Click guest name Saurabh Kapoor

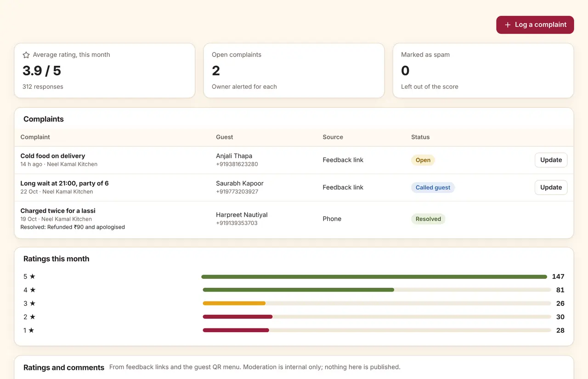click(240, 183)
